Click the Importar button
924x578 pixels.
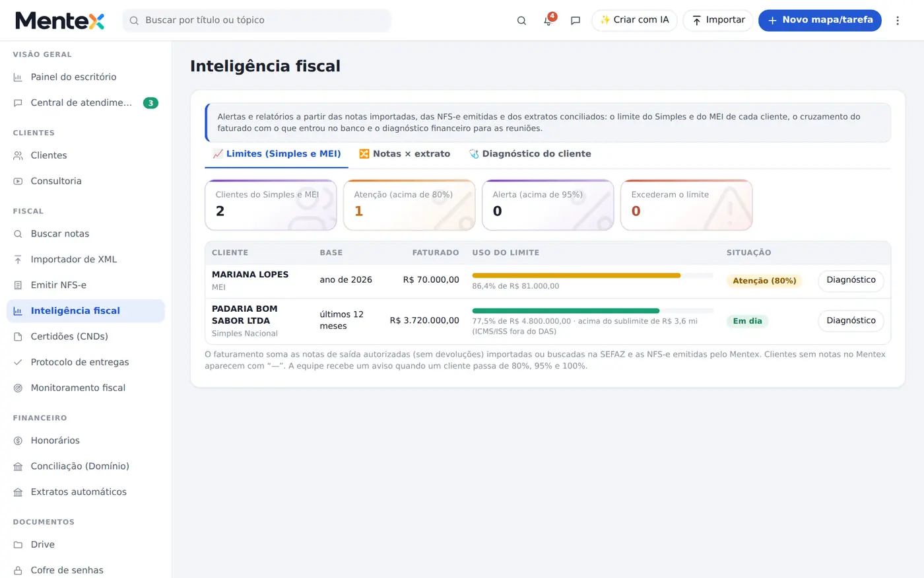coord(718,20)
